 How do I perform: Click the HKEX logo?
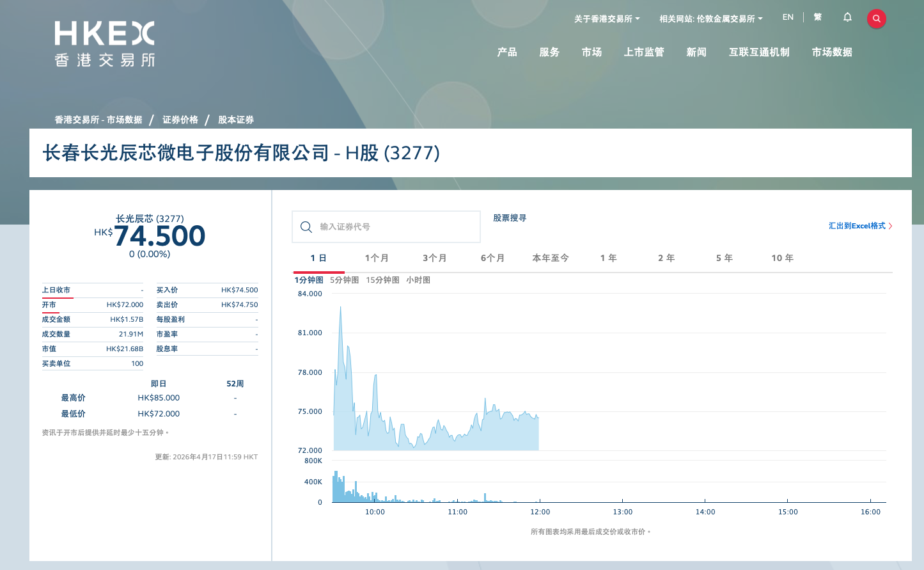coord(105,44)
